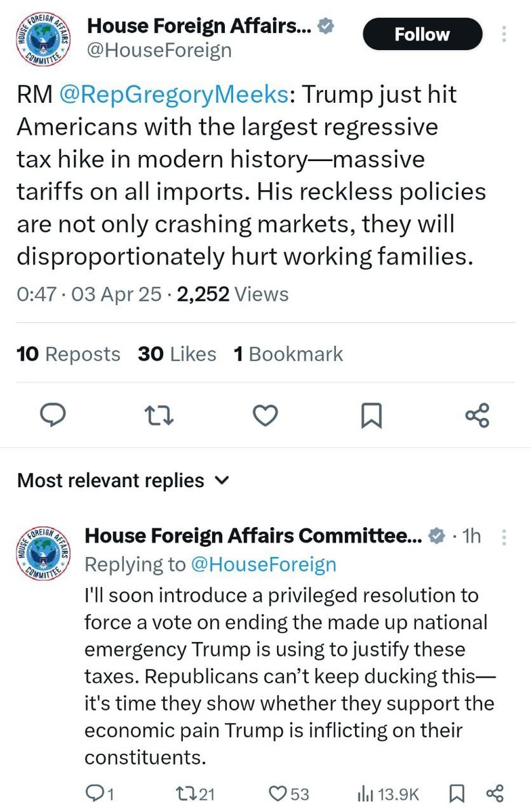Screen dimensions: 531x812
Task: Share the main tweet
Action: coord(477,415)
